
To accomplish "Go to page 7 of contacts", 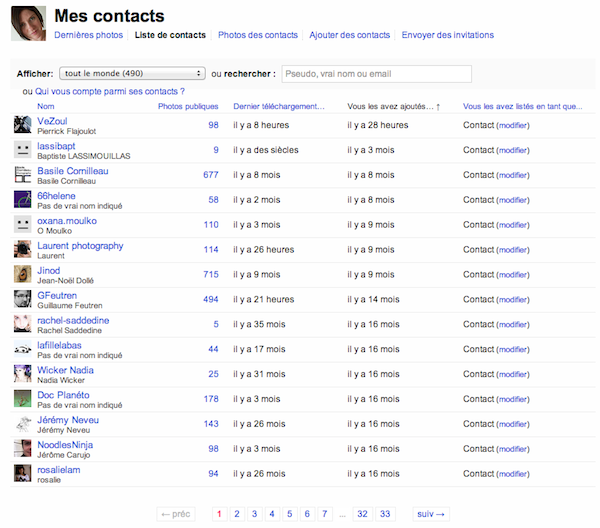I will click(x=324, y=514).
